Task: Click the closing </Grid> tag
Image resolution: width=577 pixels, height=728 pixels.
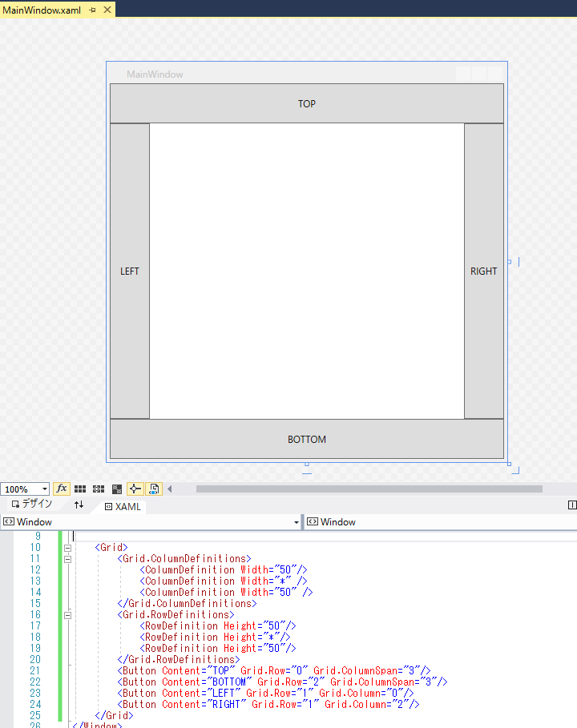Action: coord(115,715)
